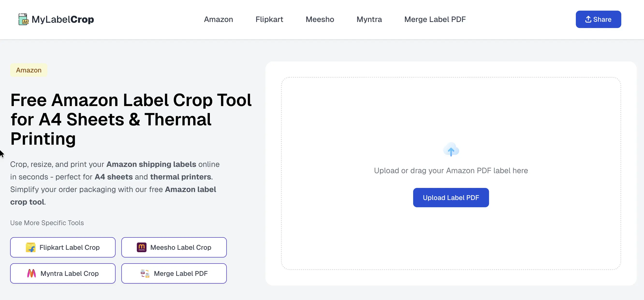
Task: Open the Myntra Label Crop tool
Action: (x=63, y=273)
